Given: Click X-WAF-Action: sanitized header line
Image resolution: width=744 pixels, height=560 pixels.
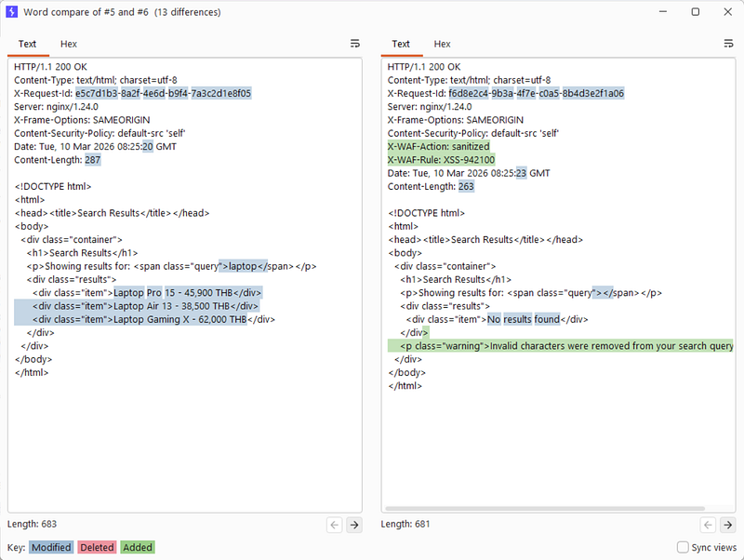Looking at the screenshot, I should pyautogui.click(x=438, y=147).
